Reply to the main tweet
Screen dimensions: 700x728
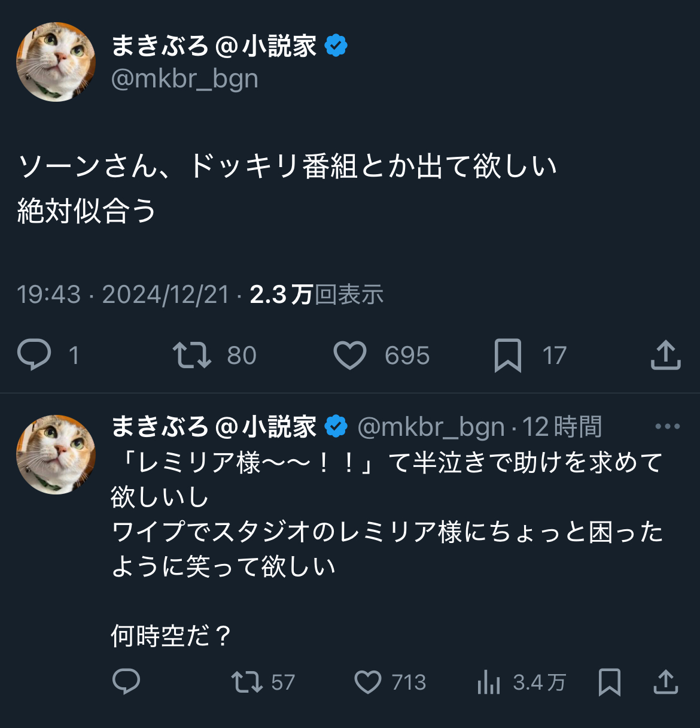point(35,354)
